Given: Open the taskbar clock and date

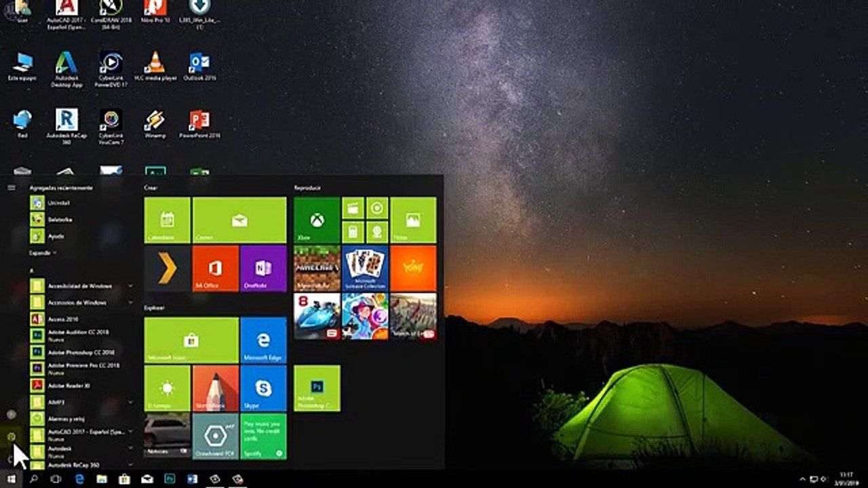Looking at the screenshot, I should click(845, 479).
